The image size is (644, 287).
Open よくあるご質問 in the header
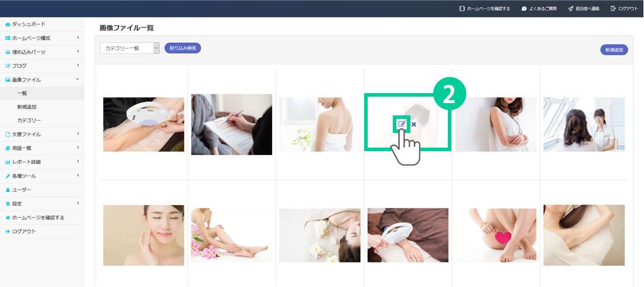(x=539, y=8)
